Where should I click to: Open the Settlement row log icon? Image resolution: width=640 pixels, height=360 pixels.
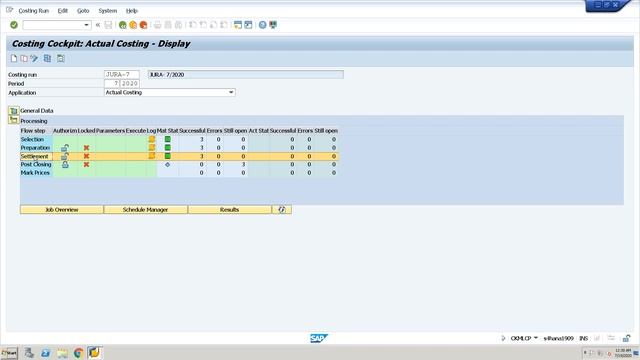(x=151, y=156)
